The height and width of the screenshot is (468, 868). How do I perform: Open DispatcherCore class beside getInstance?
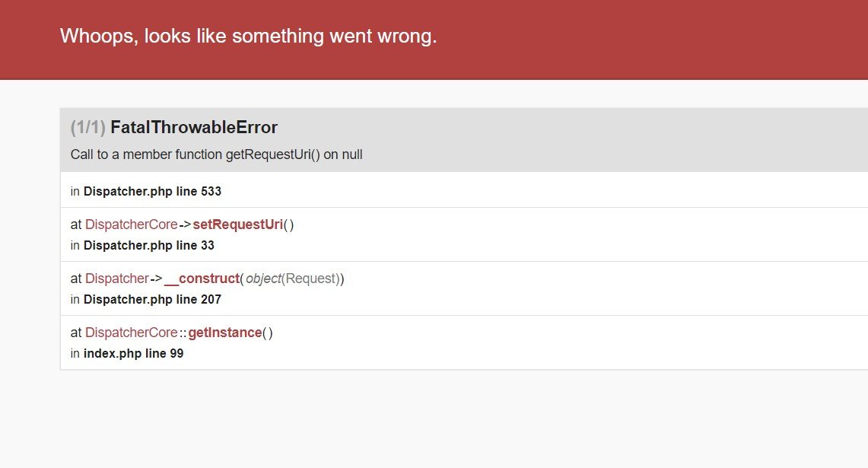131,333
